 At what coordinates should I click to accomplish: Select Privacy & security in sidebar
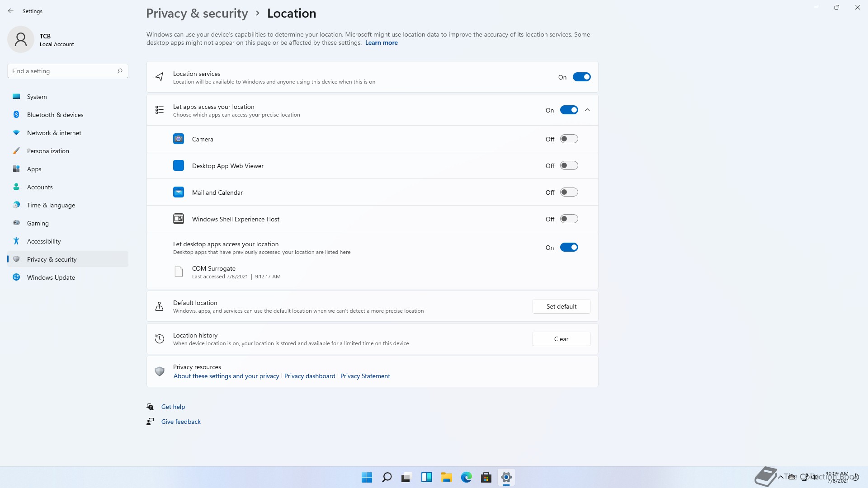click(68, 259)
